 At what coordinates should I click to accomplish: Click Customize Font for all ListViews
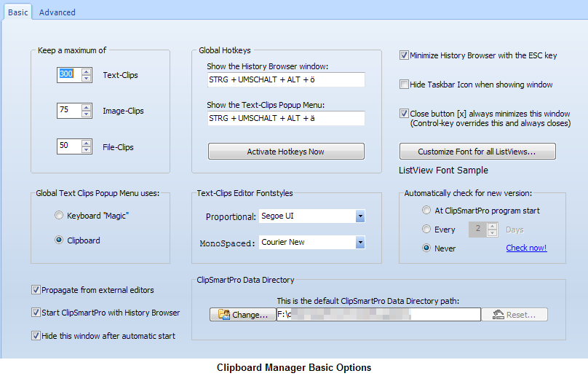(477, 152)
